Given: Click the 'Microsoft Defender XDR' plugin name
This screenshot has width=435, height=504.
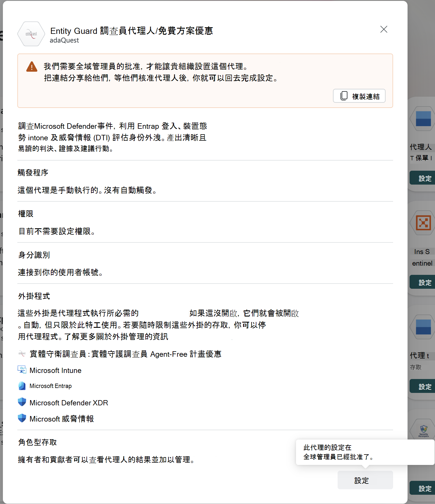Looking at the screenshot, I should (69, 403).
